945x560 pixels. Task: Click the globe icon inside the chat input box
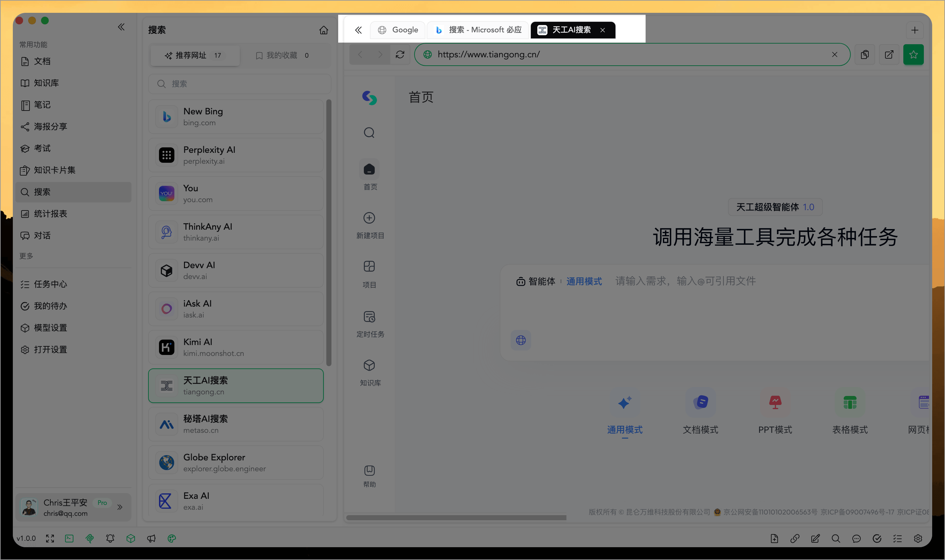coord(521,340)
